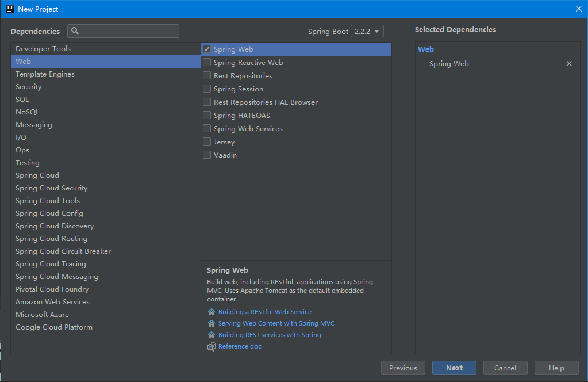Click the Previous button

[403, 368]
